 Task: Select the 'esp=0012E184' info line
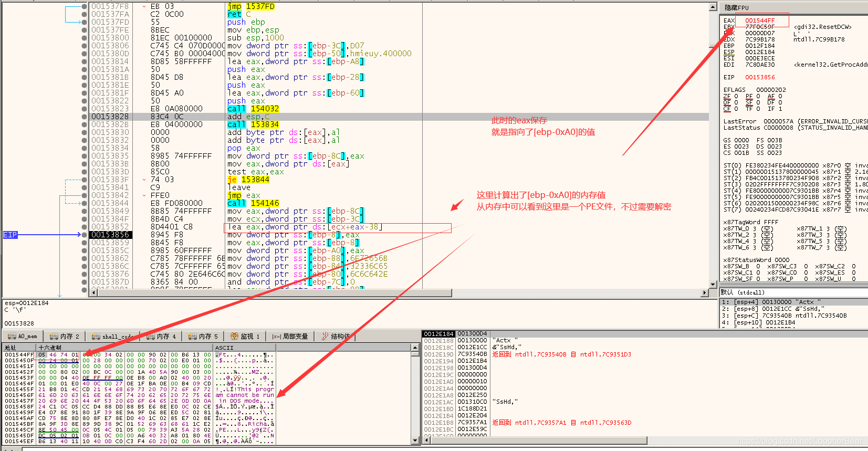27,303
